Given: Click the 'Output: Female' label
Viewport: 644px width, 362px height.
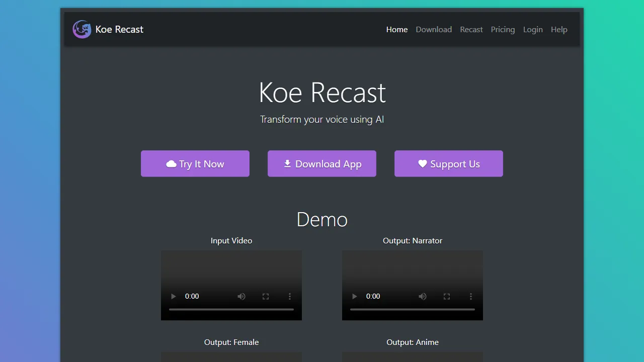Looking at the screenshot, I should point(231,342).
